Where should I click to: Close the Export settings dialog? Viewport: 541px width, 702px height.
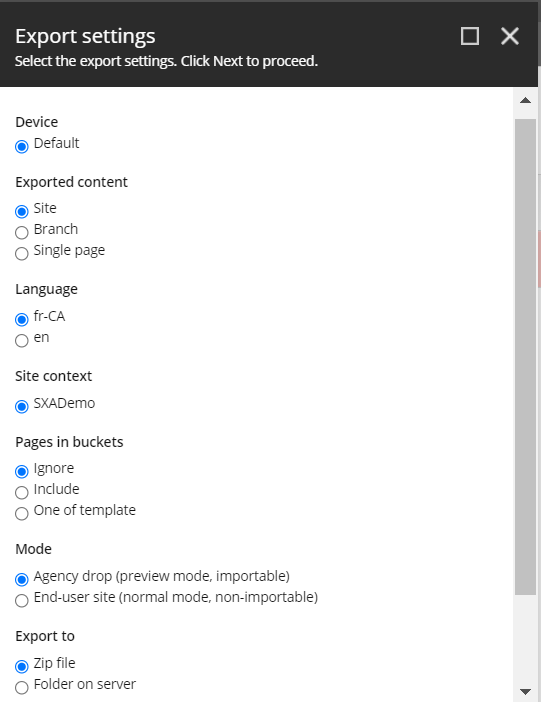point(510,36)
